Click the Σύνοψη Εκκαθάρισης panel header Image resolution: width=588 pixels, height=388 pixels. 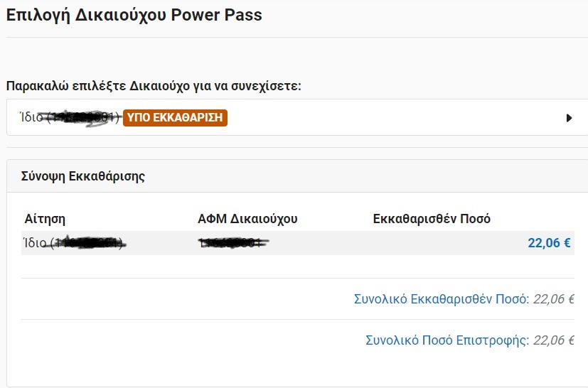84,176
